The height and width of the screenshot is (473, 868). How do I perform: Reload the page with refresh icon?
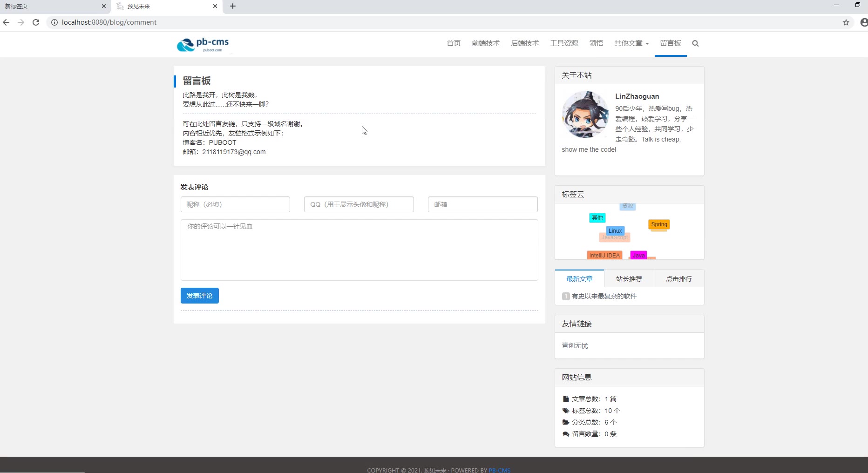click(x=36, y=22)
